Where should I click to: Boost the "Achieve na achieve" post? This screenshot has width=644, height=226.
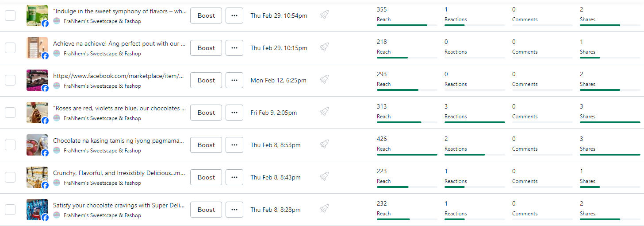coord(206,48)
